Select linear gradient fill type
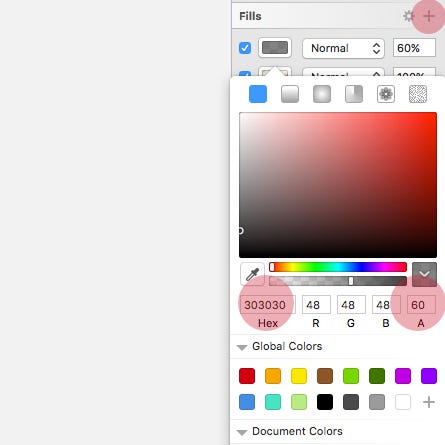 290,94
